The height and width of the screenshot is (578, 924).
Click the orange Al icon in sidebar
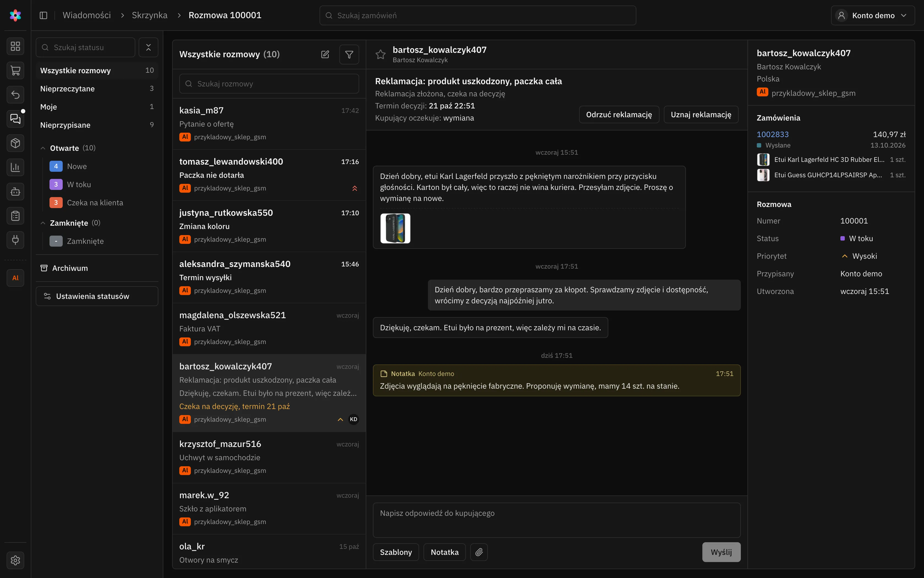(x=15, y=278)
